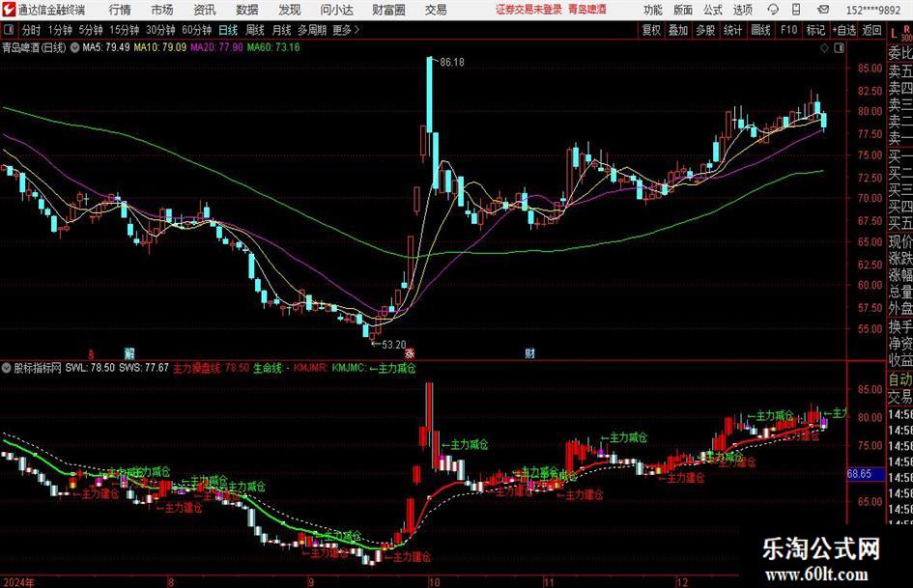Switch to the 5分钟 period tab
913x588 pixels.
(x=90, y=30)
